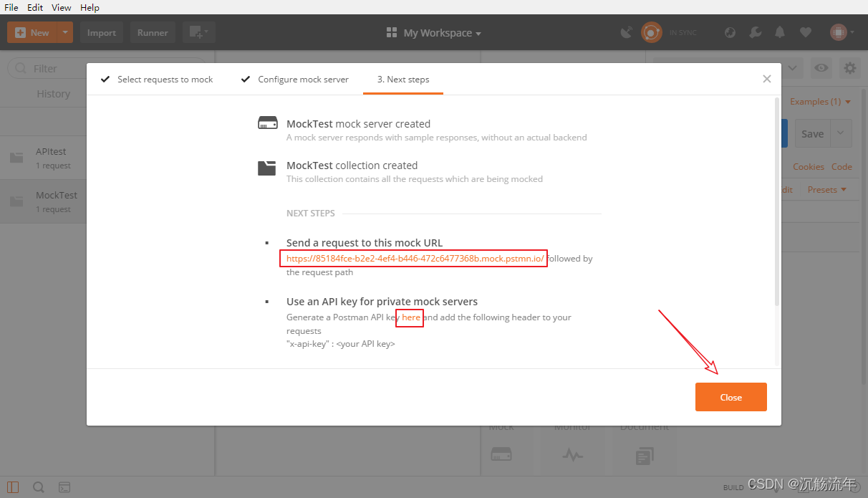Expand the My Workspace dropdown
This screenshot has width=868, height=498.
[433, 33]
